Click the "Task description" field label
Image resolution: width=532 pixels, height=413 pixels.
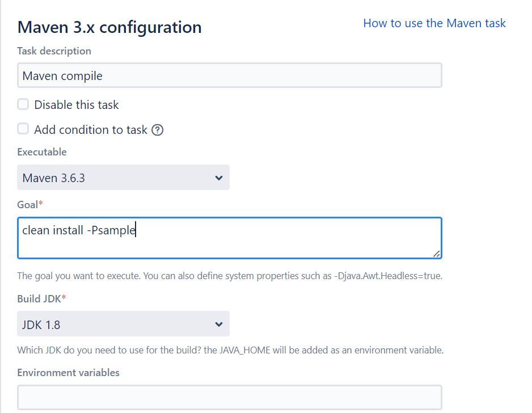(x=54, y=51)
